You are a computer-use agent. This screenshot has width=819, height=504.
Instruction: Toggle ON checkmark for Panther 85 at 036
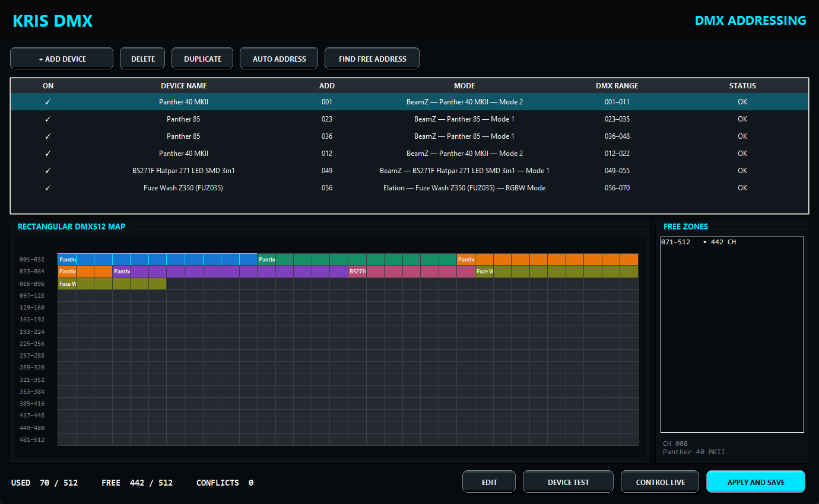[x=48, y=136]
